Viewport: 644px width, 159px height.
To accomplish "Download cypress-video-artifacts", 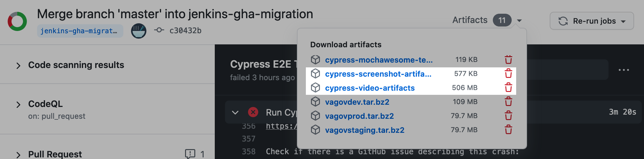I will pyautogui.click(x=369, y=88).
